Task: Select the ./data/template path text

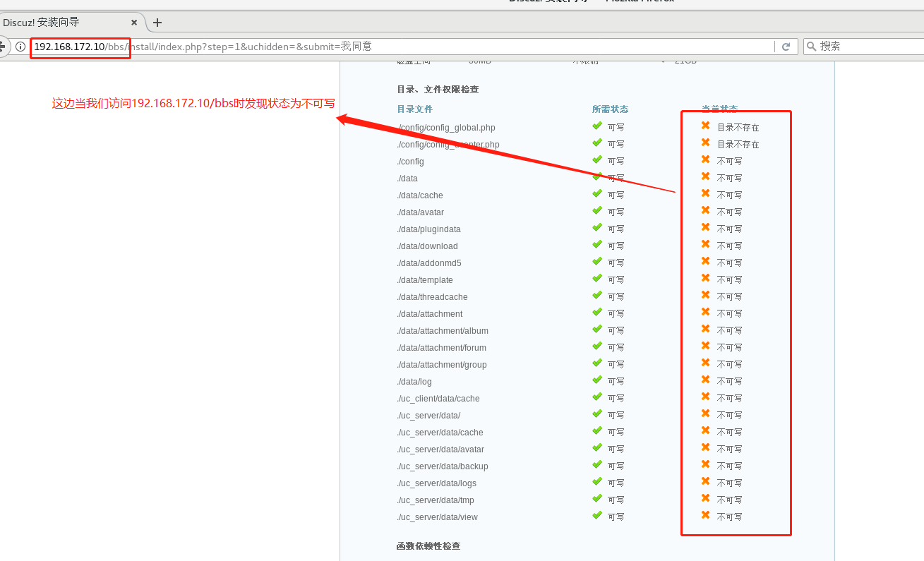Action: pyautogui.click(x=425, y=280)
